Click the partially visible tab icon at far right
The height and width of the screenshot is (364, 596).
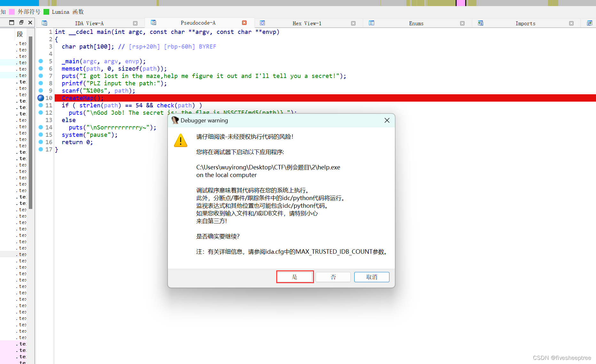pyautogui.click(x=589, y=23)
